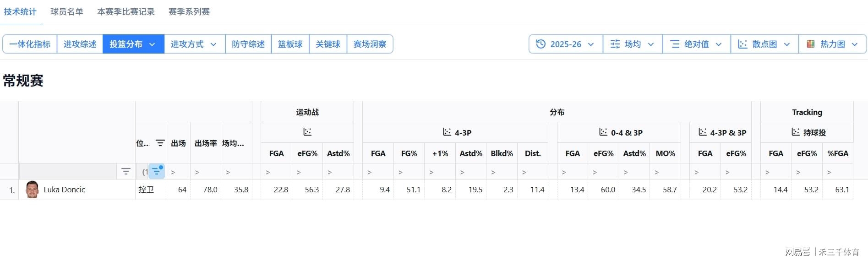Switch to the 球员名单 tab
The height and width of the screenshot is (261, 868).
tap(67, 12)
